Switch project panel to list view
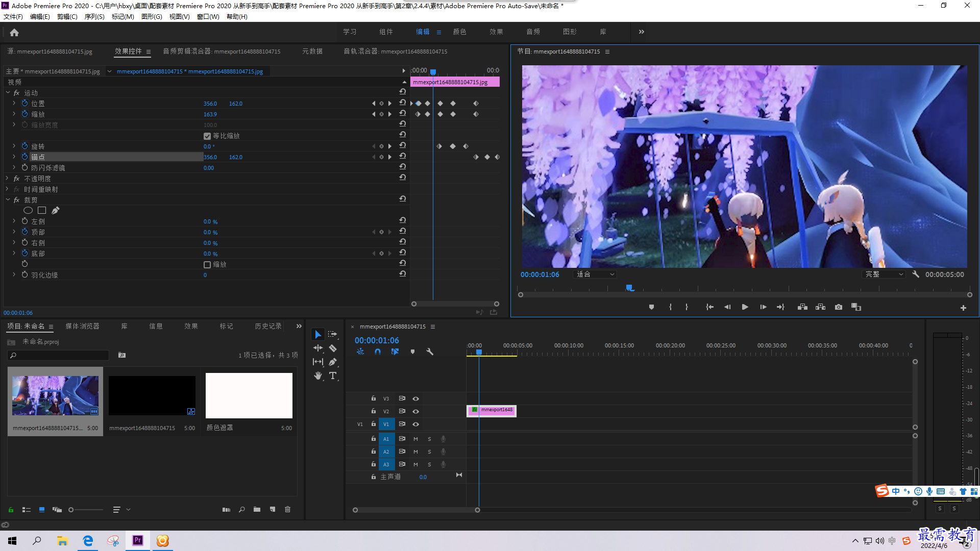Viewport: 980px width, 551px height. point(27,509)
